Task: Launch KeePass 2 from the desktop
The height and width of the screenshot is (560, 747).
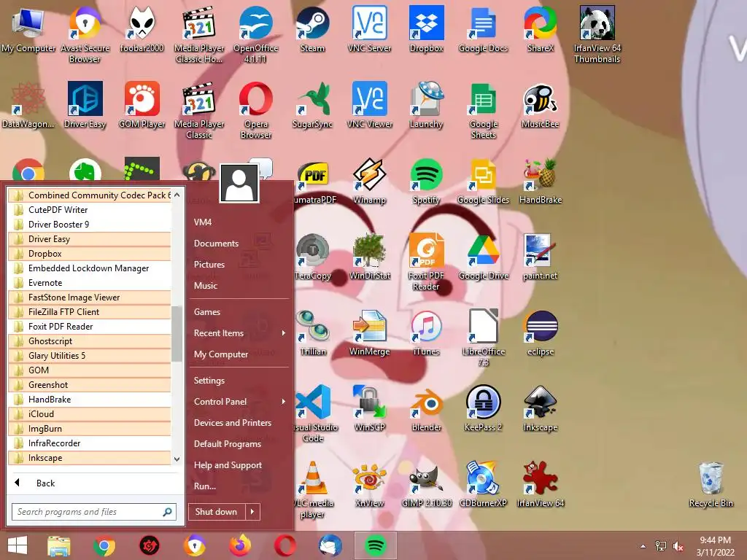Action: [483, 408]
